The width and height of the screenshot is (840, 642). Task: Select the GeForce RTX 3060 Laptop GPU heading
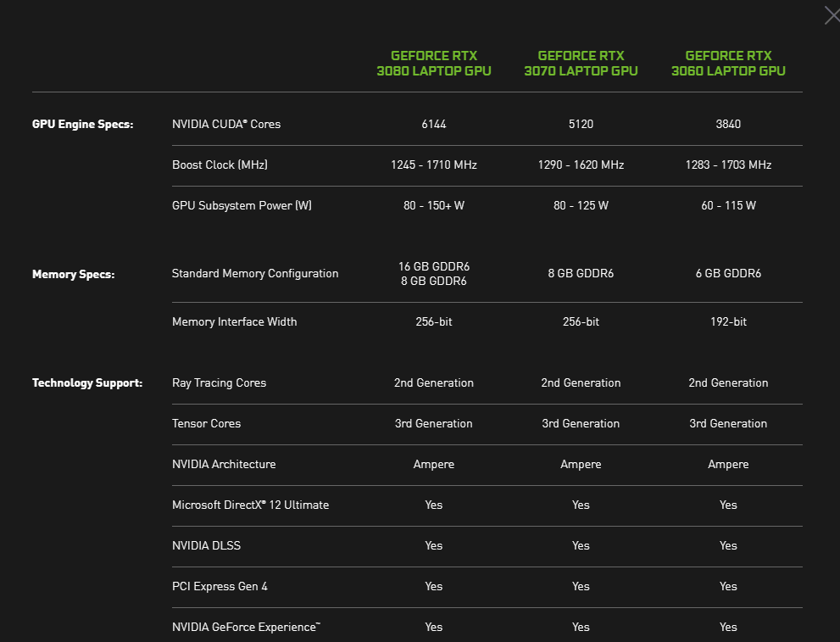(x=728, y=64)
